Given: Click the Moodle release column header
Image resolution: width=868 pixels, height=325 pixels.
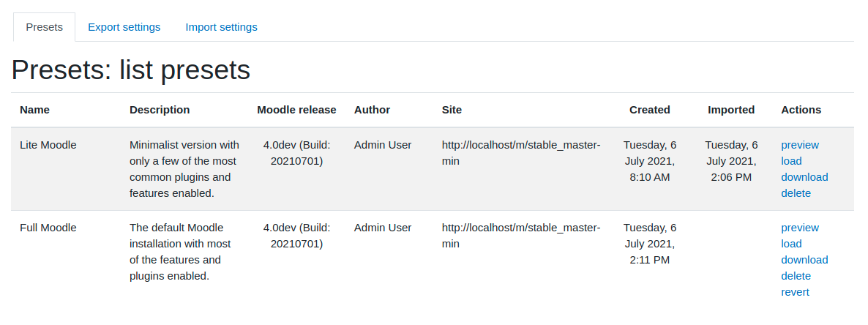Looking at the screenshot, I should tap(296, 110).
